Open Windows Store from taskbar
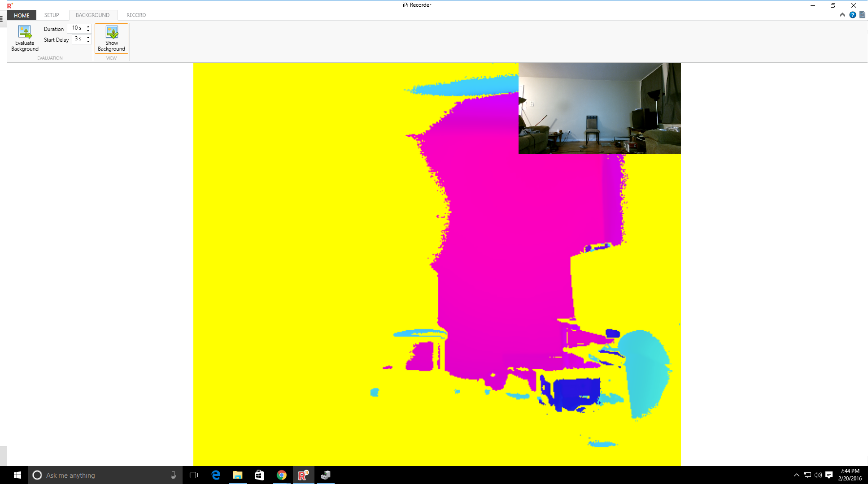 coord(259,475)
